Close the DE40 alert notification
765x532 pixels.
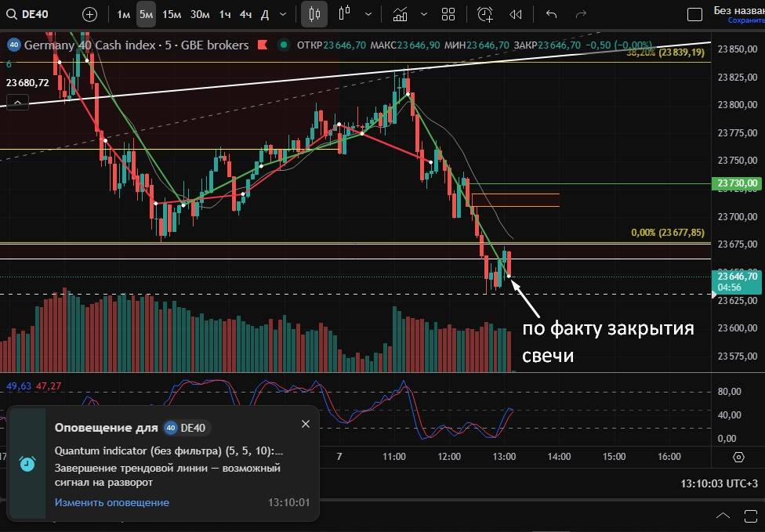coord(306,424)
